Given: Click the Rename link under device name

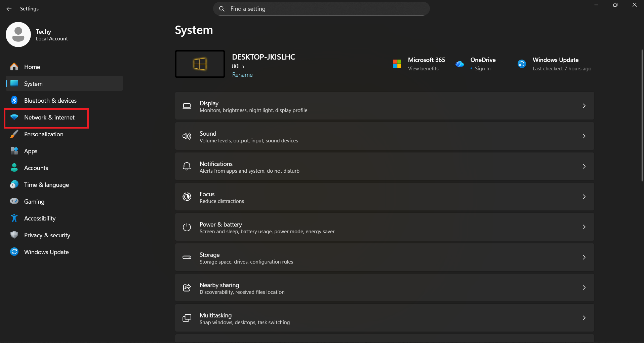Looking at the screenshot, I should tap(242, 75).
